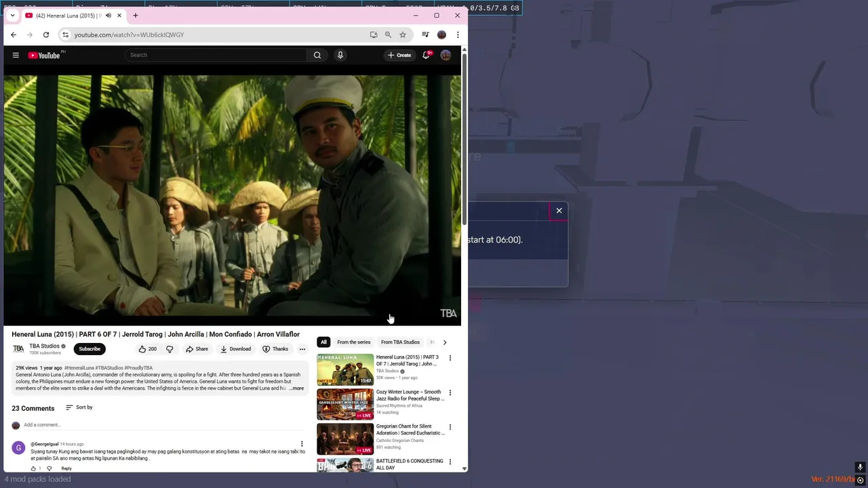The width and height of the screenshot is (868, 488).
Task: Open the @GeorgeIgual commenter profile name
Action: (45, 444)
